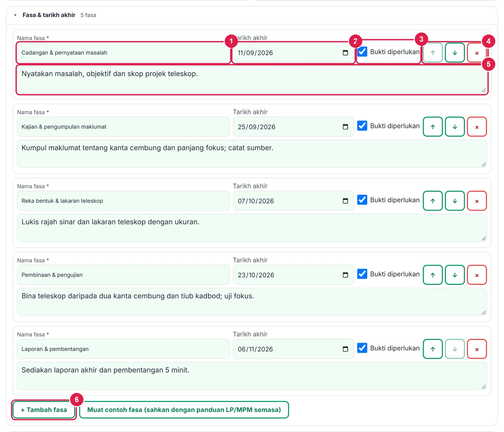The width and height of the screenshot is (504, 432).
Task: Edit description 'Sediakan laporan akhir dan pembentangan'
Action: (252, 376)
